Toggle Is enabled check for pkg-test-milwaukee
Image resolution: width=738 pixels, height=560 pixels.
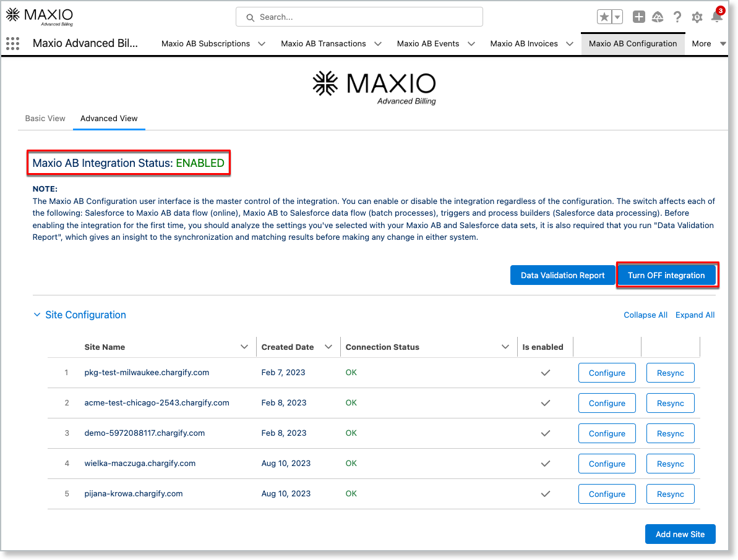(x=545, y=373)
